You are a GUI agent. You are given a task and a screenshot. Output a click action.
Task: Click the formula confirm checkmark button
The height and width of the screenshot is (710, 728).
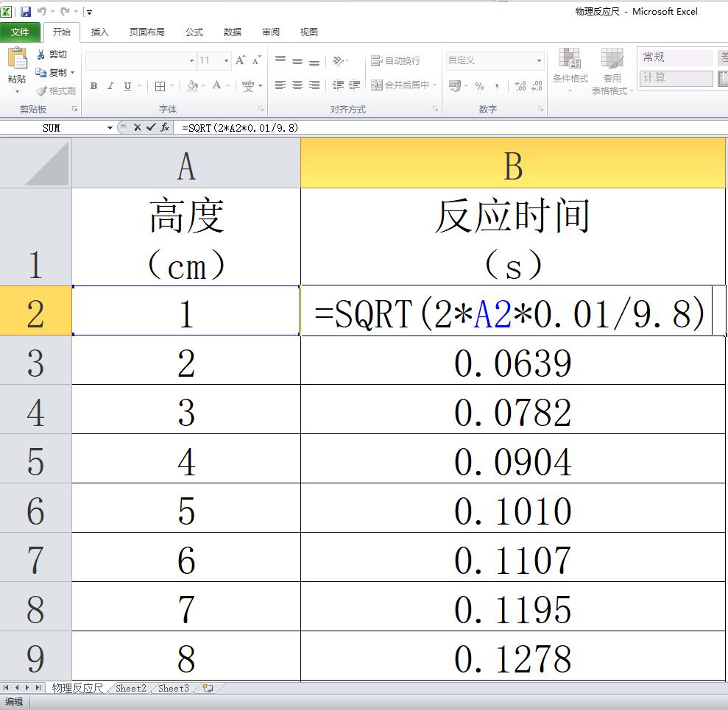pyautogui.click(x=151, y=127)
